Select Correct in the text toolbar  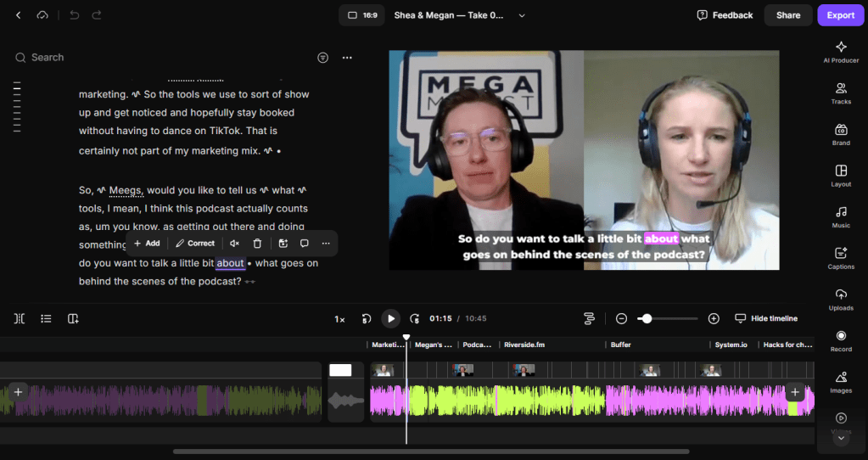click(195, 244)
